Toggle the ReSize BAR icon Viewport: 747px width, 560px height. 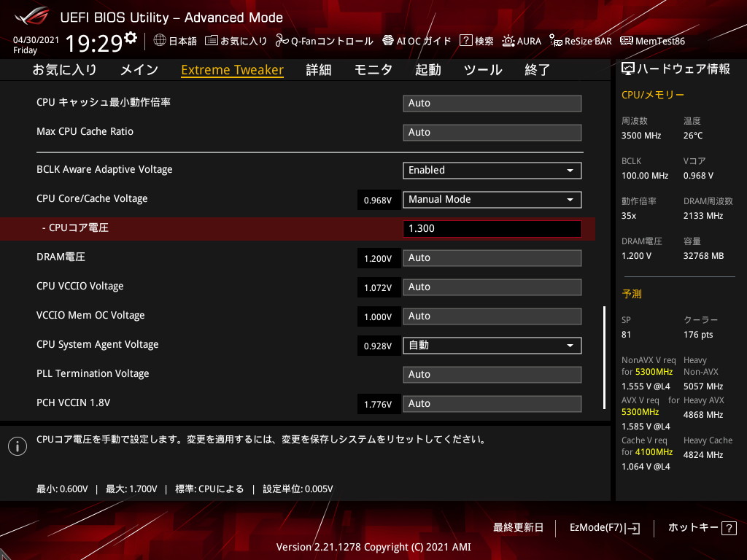(555, 41)
